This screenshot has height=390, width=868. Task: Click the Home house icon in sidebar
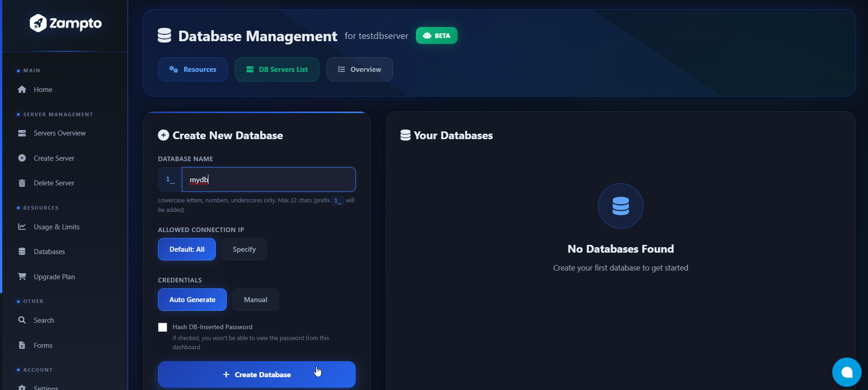click(22, 90)
